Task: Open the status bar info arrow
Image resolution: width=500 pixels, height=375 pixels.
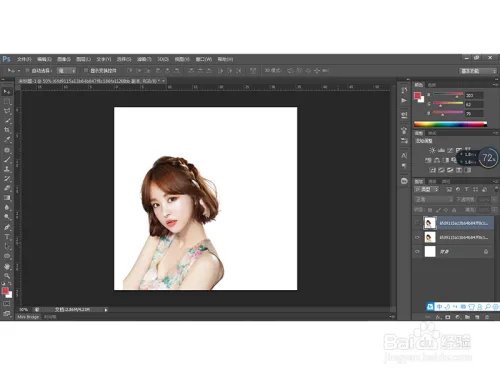Action: point(106,310)
